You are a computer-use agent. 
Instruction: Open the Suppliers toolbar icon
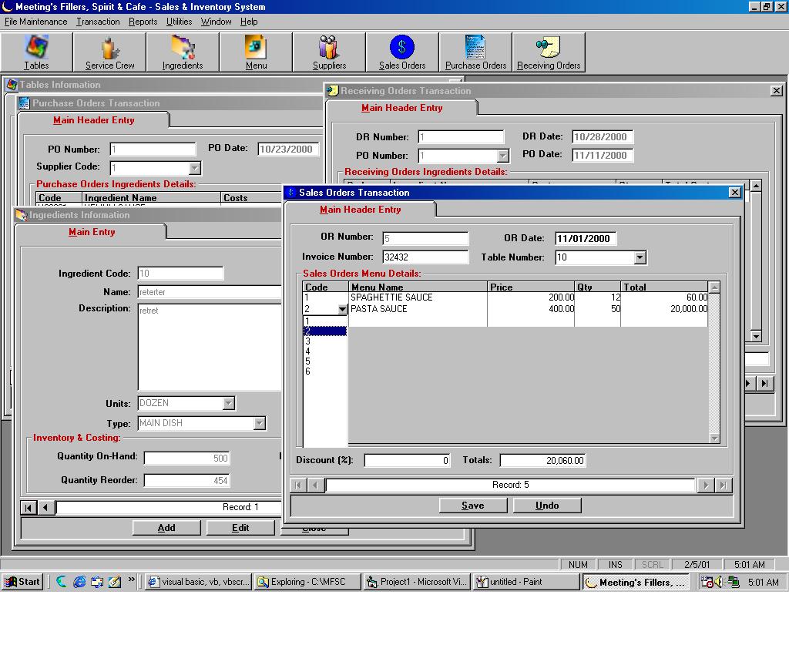(x=329, y=52)
